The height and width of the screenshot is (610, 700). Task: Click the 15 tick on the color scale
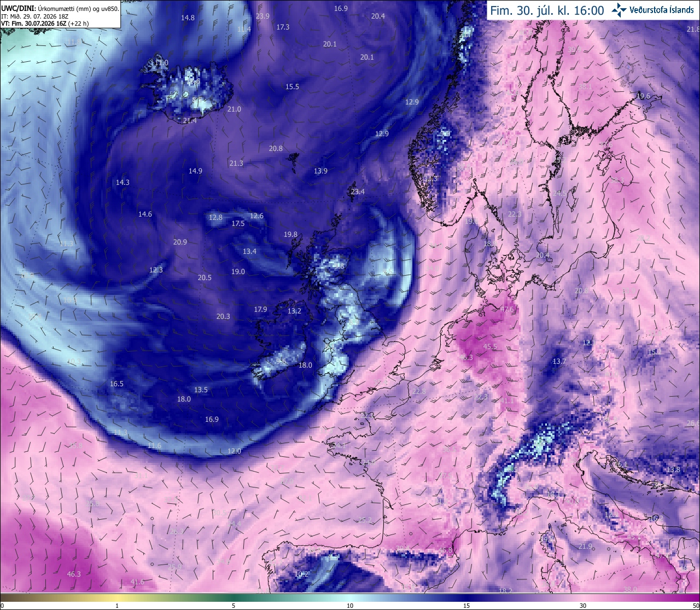coord(466,606)
